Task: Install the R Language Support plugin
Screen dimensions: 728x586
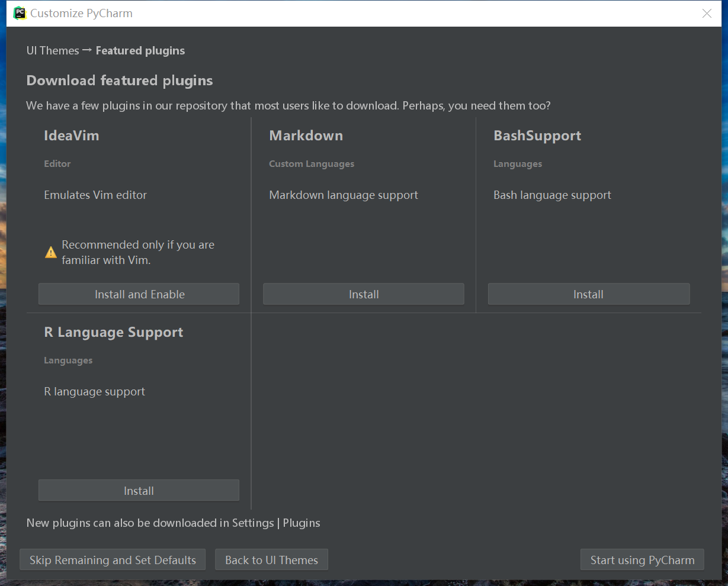Action: 139,491
